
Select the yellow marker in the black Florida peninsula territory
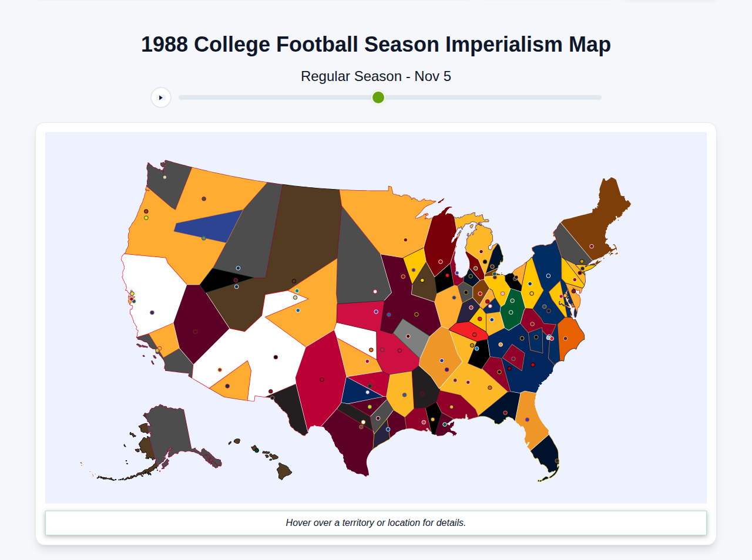[557, 461]
